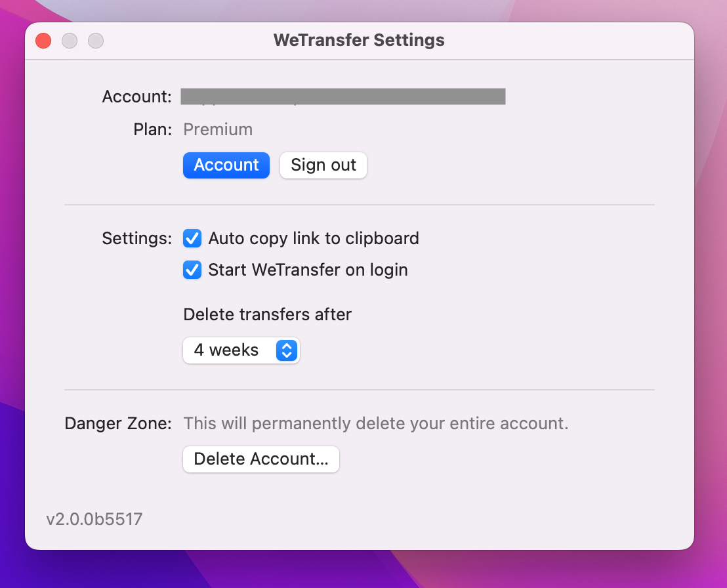The width and height of the screenshot is (727, 588).
Task: Click the Danger Zone label
Action: (x=118, y=423)
